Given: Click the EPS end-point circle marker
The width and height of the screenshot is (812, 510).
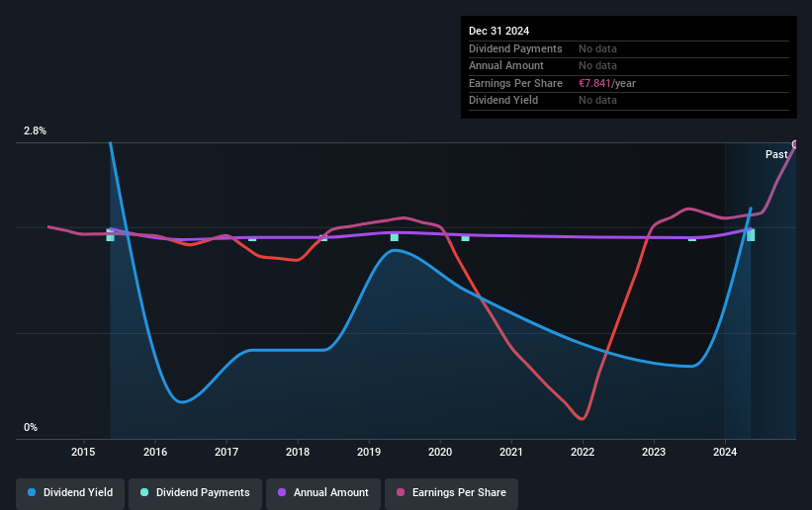Looking at the screenshot, I should pos(795,144).
